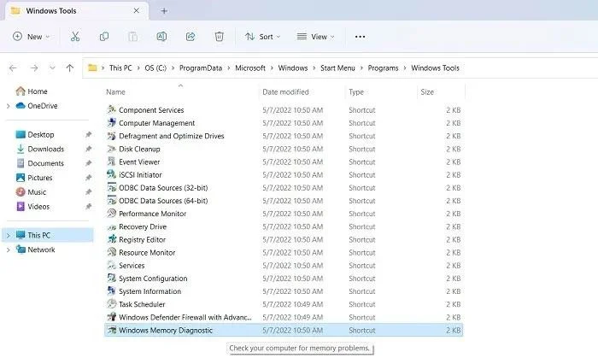Select ODBC Data Sources (64-bit) icon
Image resolution: width=598 pixels, height=364 pixels.
(x=111, y=201)
